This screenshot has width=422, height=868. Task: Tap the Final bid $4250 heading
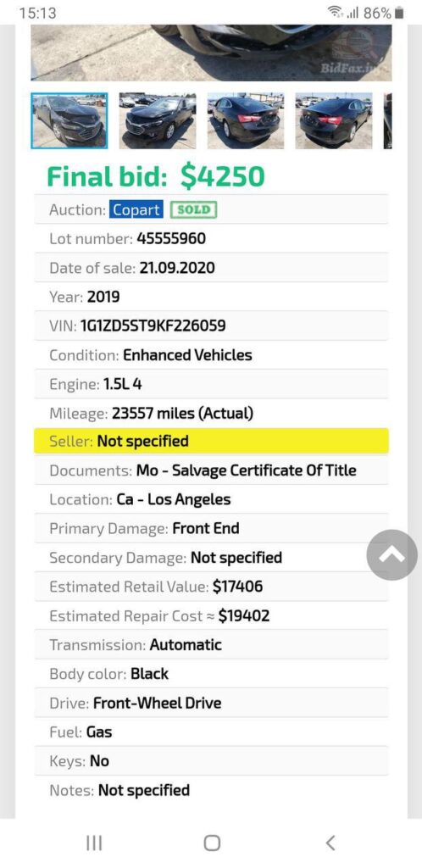(x=155, y=176)
